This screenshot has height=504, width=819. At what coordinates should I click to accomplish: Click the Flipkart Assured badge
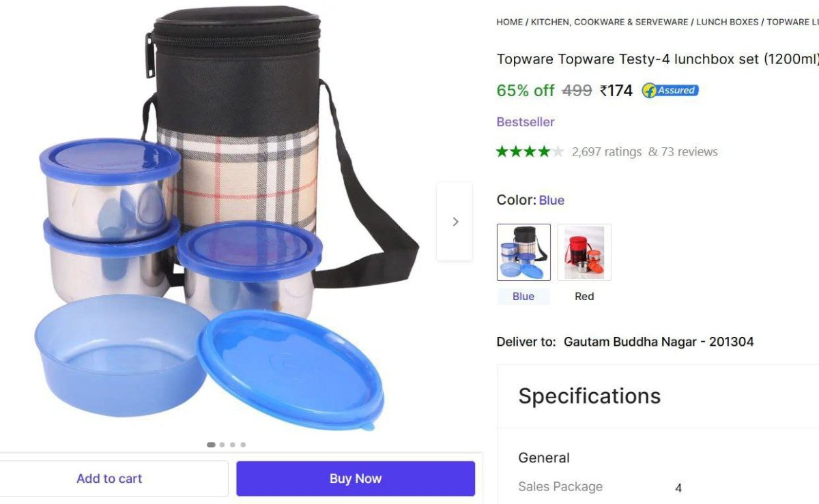coord(670,90)
